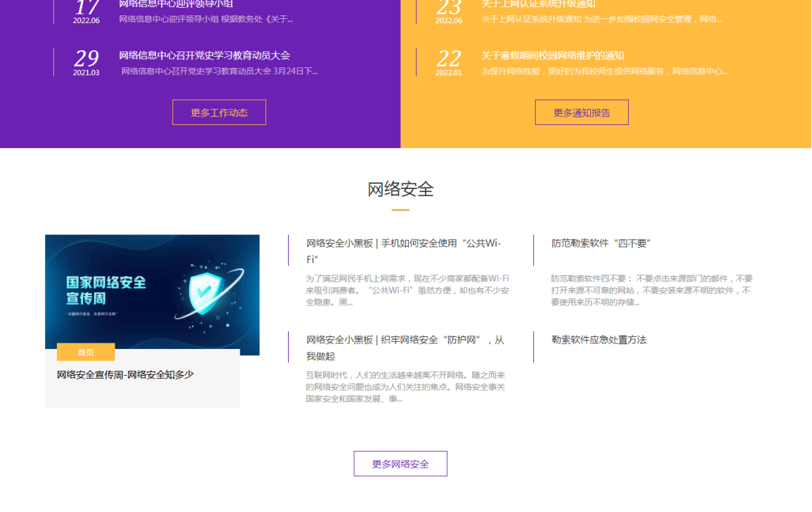The height and width of the screenshot is (512, 812).
Task: Click the 防范勒索软件四不要 summary paragraph
Action: click(x=651, y=290)
